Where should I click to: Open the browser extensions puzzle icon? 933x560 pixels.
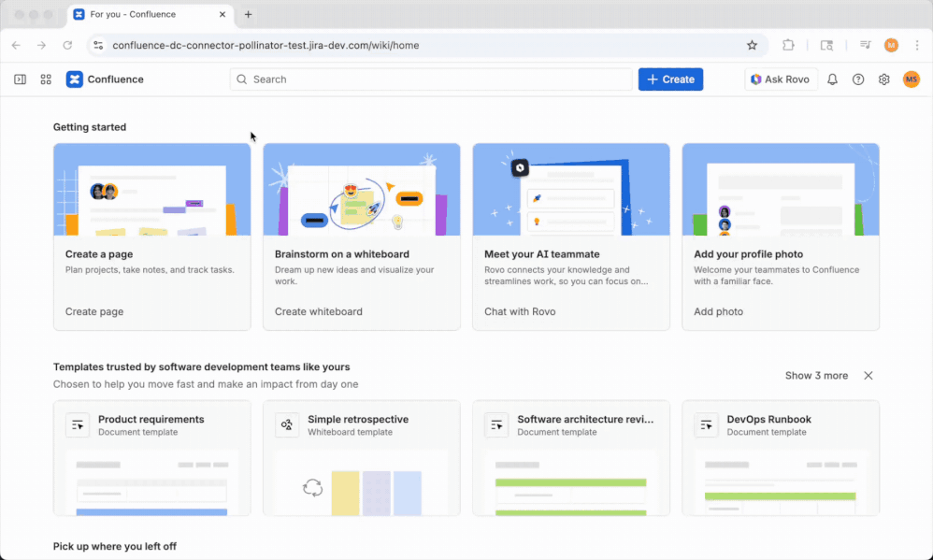788,45
